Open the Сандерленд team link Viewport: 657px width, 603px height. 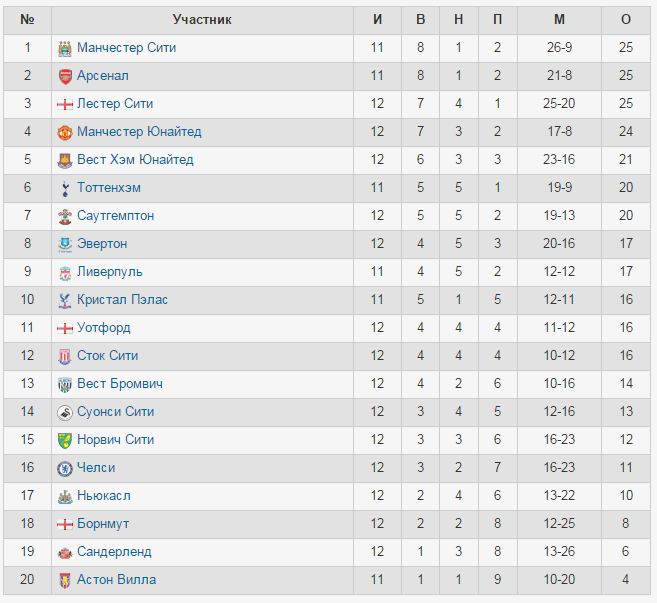(114, 551)
